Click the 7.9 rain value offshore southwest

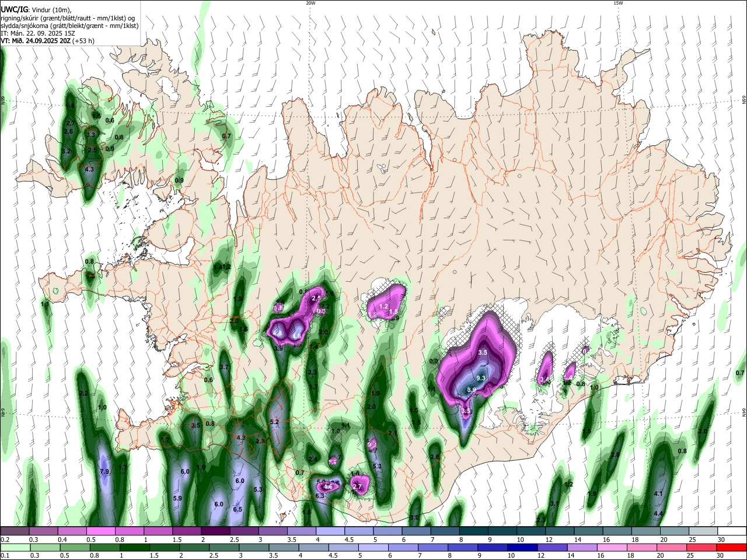pos(105,471)
